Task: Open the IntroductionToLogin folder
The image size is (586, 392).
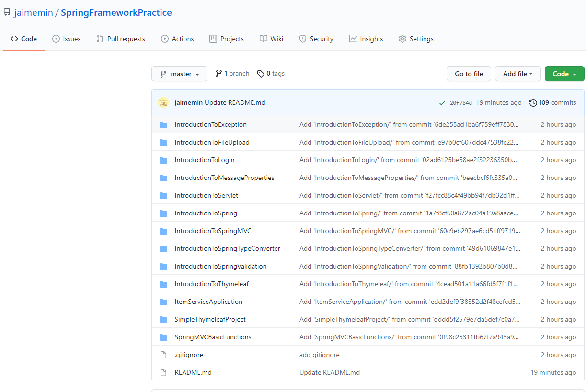Action: pyautogui.click(x=205, y=160)
